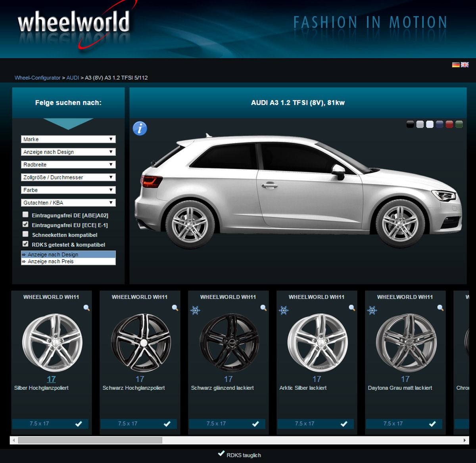Click checkmark on Schwarz Hochglanzpoliert 7.5 x 17 bar
The image size is (476, 463).
(167, 424)
